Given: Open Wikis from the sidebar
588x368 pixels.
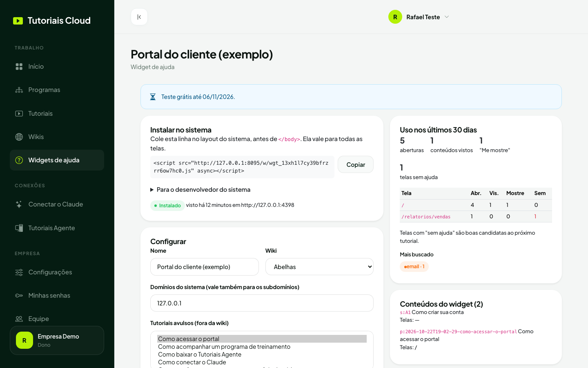Looking at the screenshot, I should (x=57, y=137).
